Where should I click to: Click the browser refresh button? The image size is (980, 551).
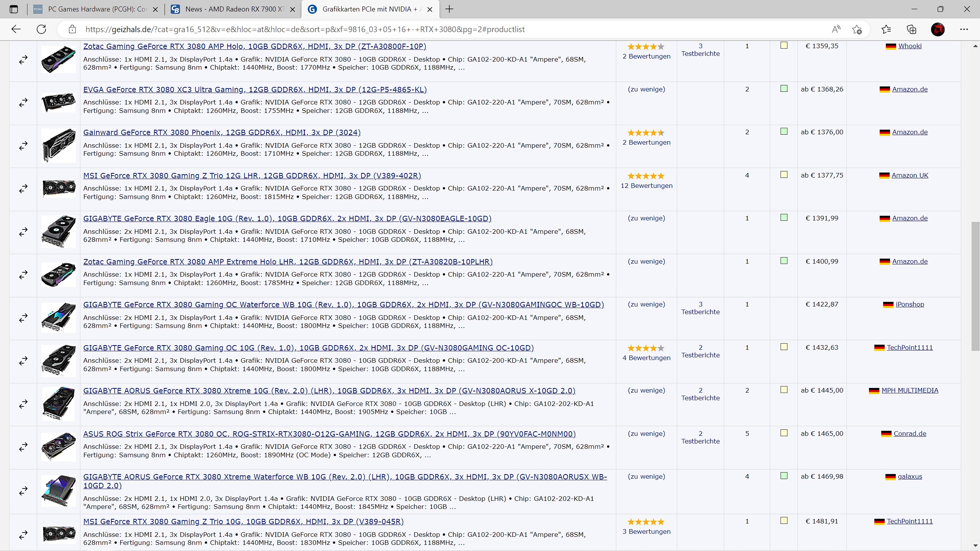pyautogui.click(x=41, y=29)
